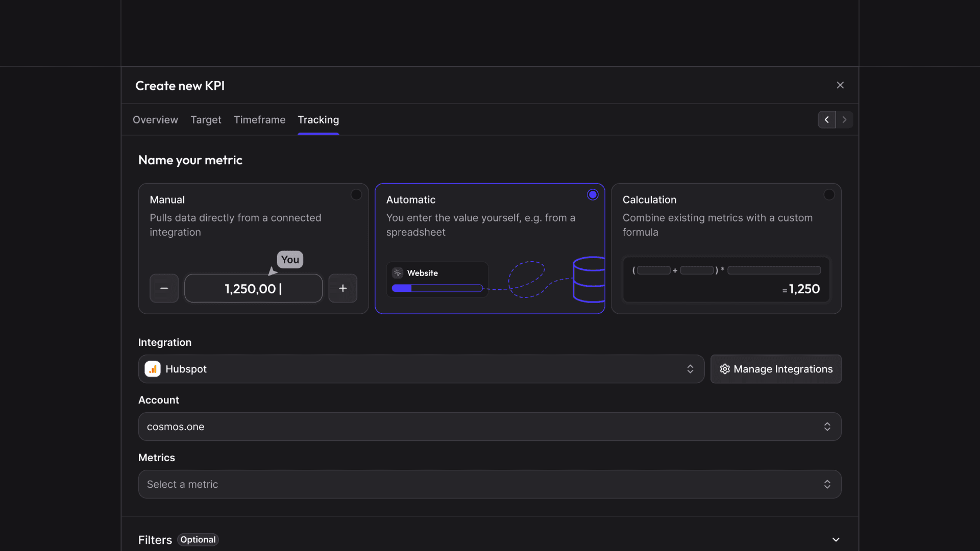This screenshot has width=980, height=551.
Task: Click the database cylinder illustration
Action: [589, 279]
